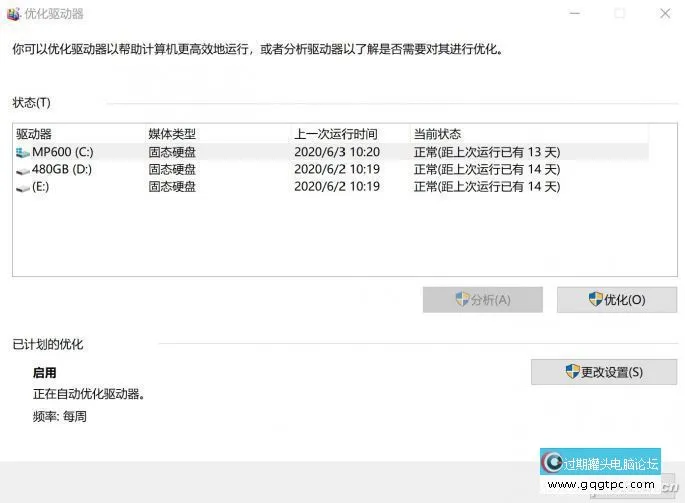Click 2020/6/2 10:19 in the (E:) row
The width and height of the screenshot is (685, 503).
(337, 187)
